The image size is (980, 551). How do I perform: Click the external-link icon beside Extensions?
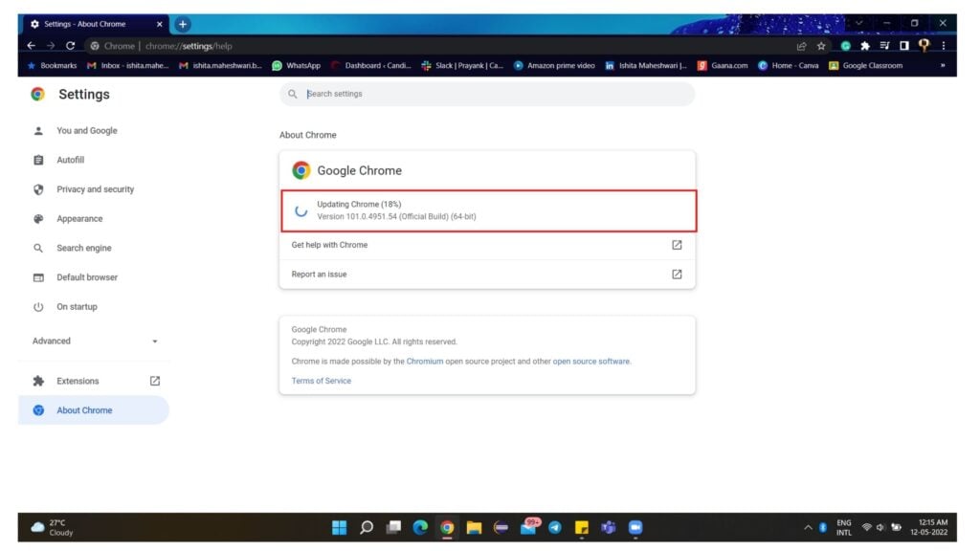pos(155,381)
